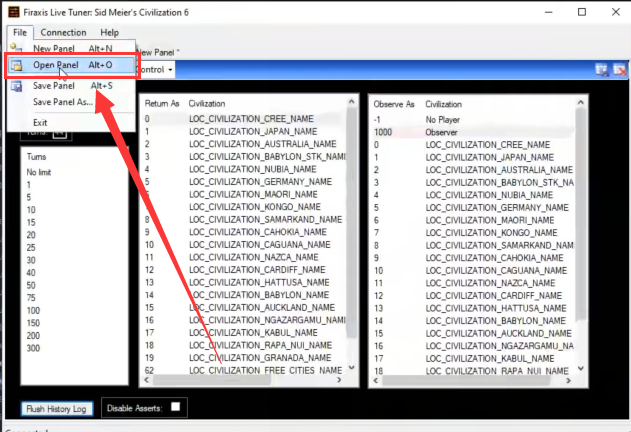Open the File menu
631x432 pixels.
(20, 32)
